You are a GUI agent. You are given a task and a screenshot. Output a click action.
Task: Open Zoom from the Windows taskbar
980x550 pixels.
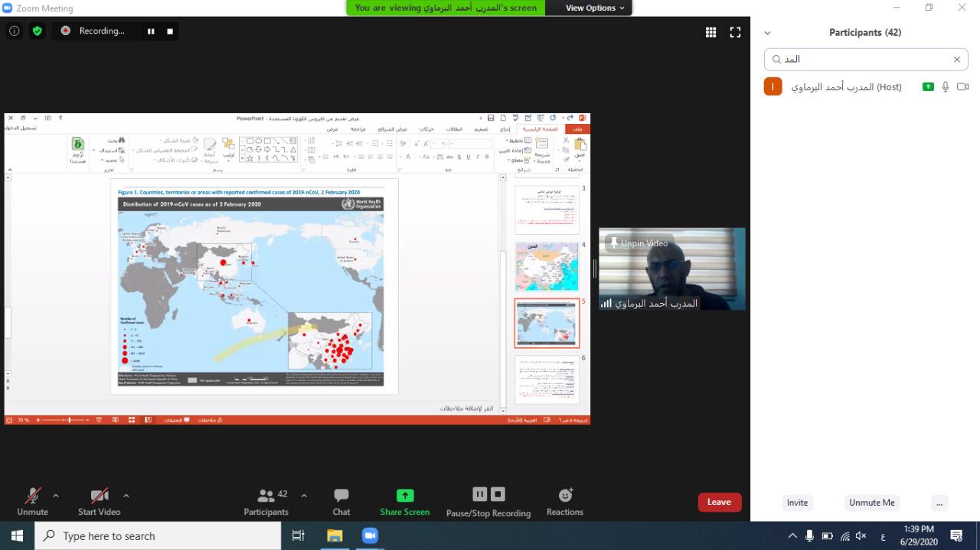370,535
